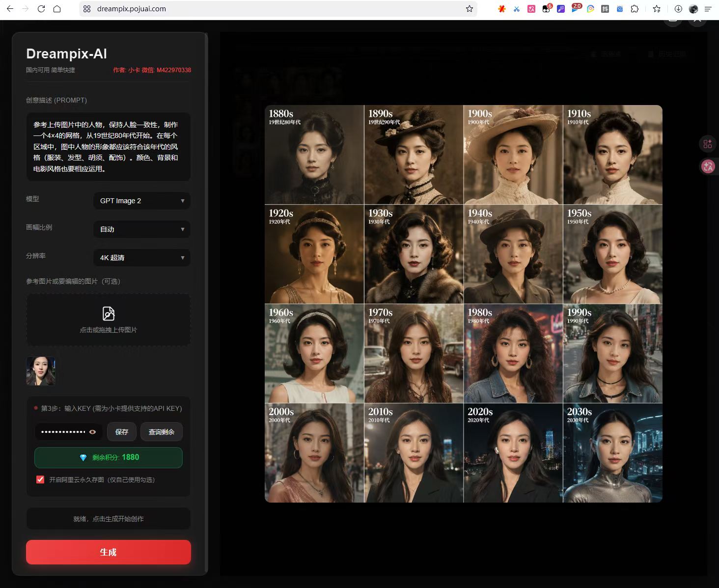The width and height of the screenshot is (719, 588).
Task: Click inside the prompt description text box
Action: click(109, 147)
